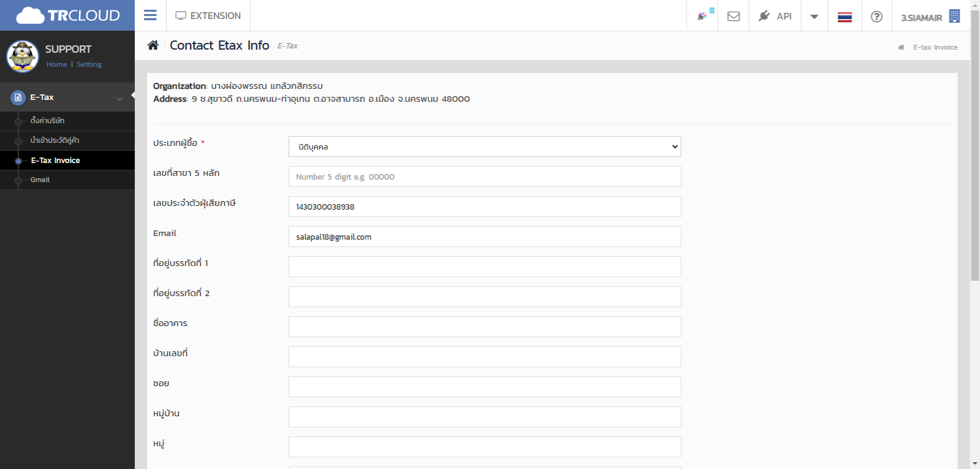Click the ชื่ออาคาร input field
The width and height of the screenshot is (980, 469).
(x=484, y=327)
